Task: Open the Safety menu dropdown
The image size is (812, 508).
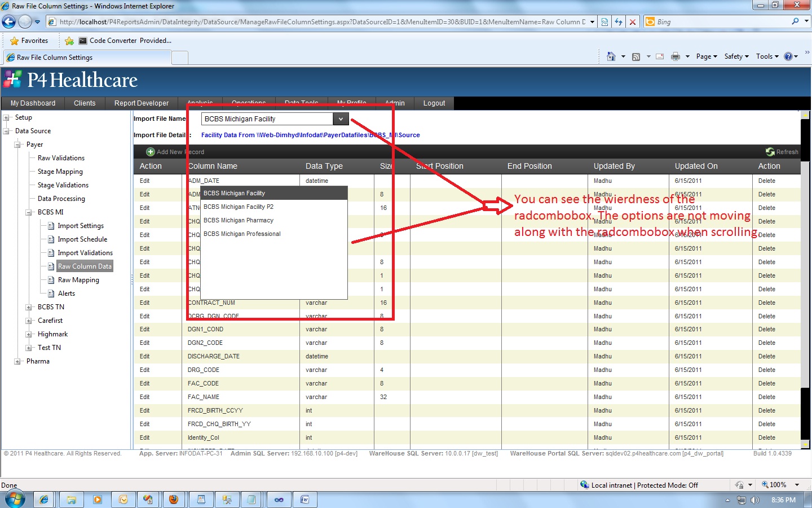Action: pyautogui.click(x=736, y=56)
